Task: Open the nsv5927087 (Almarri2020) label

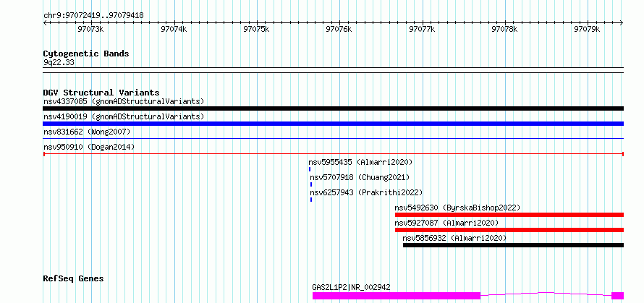Action: click(446, 223)
